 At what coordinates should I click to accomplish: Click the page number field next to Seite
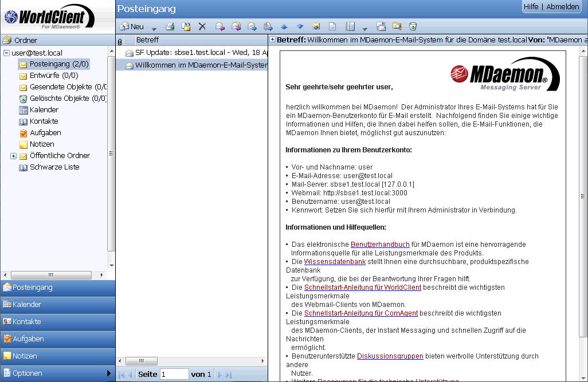174,375
